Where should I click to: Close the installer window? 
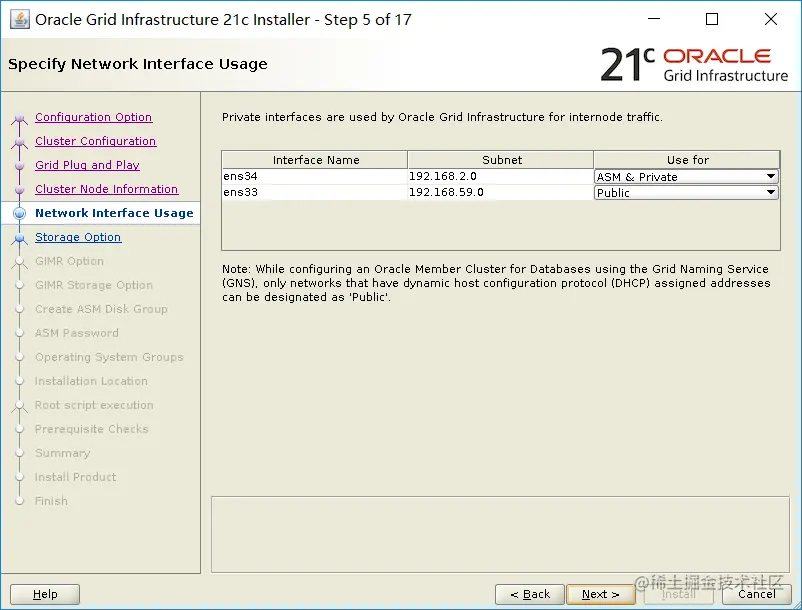(x=771, y=19)
